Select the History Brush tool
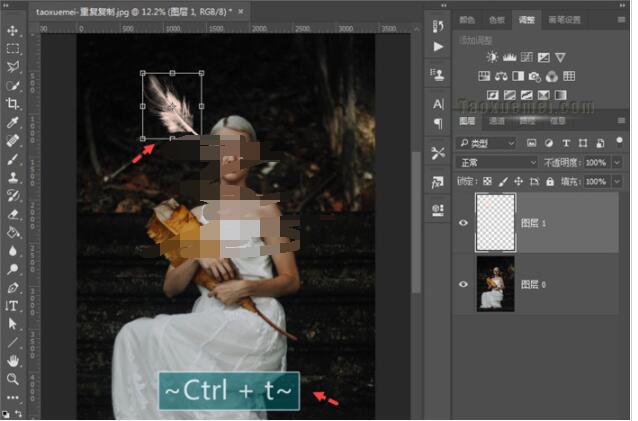Image resolution: width=638 pixels, height=421 pixels. (x=13, y=196)
